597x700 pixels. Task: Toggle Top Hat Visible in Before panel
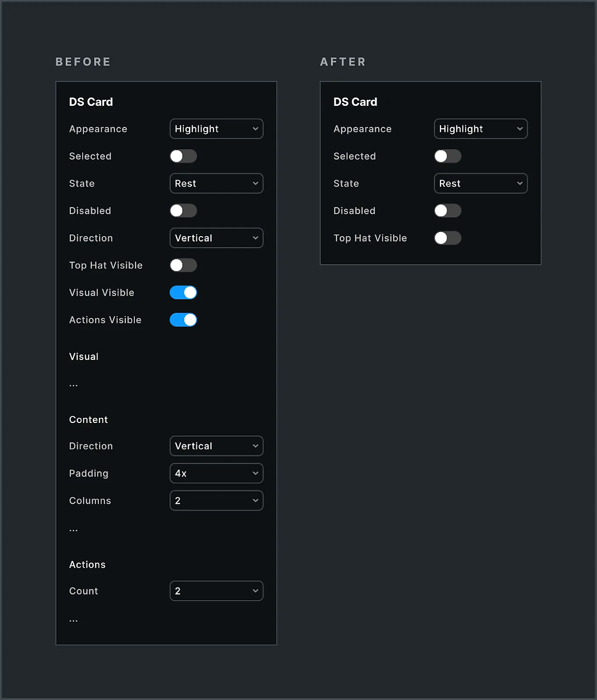point(183,265)
